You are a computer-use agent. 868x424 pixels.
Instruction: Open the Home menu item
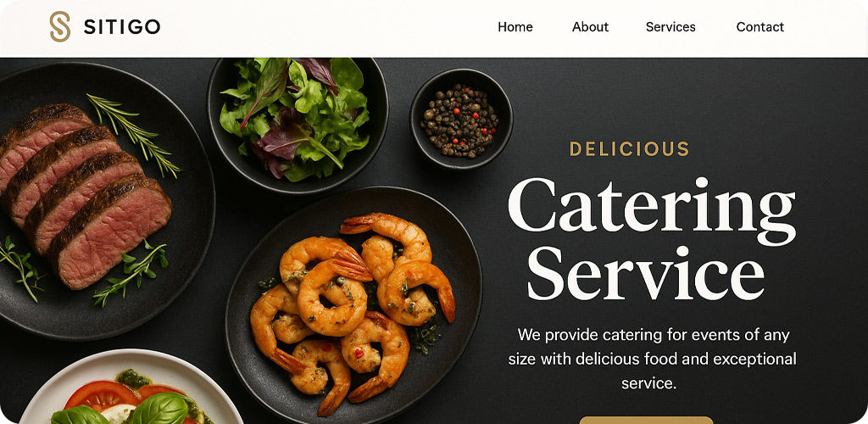pyautogui.click(x=515, y=26)
